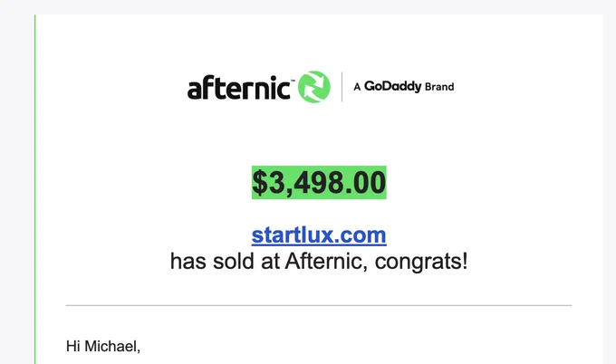Click the horizontal divider above the greeting
616x364 pixels.
coord(319,305)
